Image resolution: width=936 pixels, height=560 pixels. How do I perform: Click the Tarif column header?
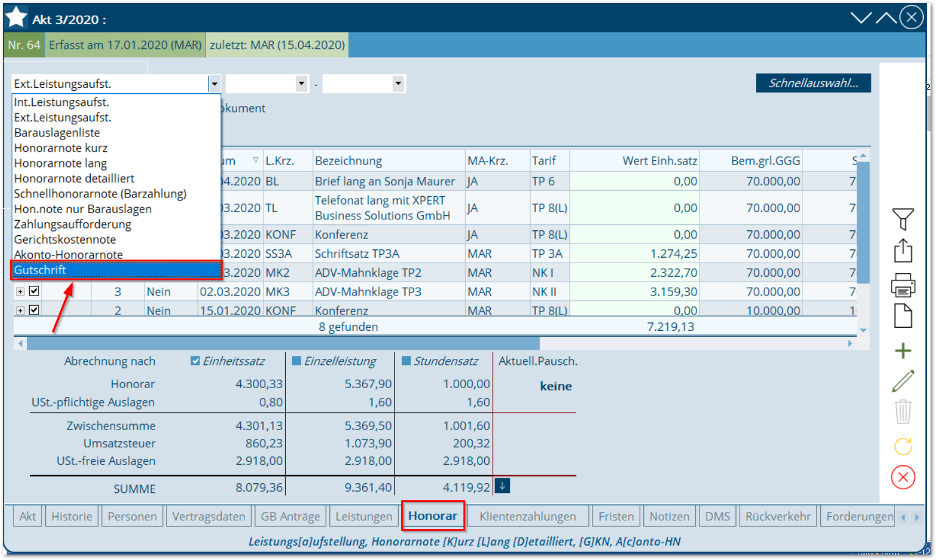(549, 160)
